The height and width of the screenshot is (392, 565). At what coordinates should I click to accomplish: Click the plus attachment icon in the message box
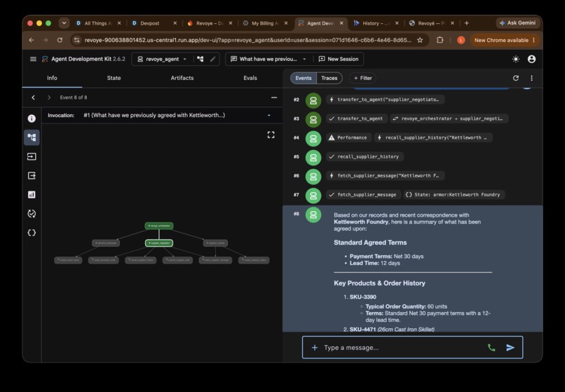pos(315,348)
